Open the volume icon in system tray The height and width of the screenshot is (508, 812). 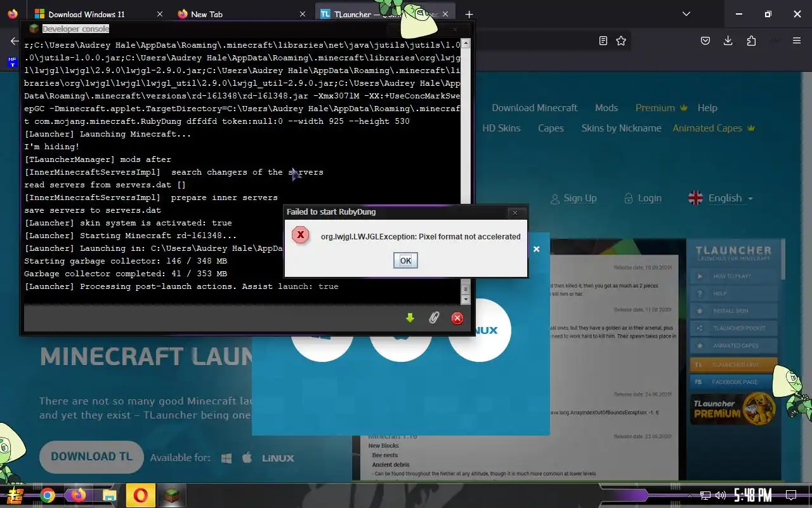[x=721, y=495]
